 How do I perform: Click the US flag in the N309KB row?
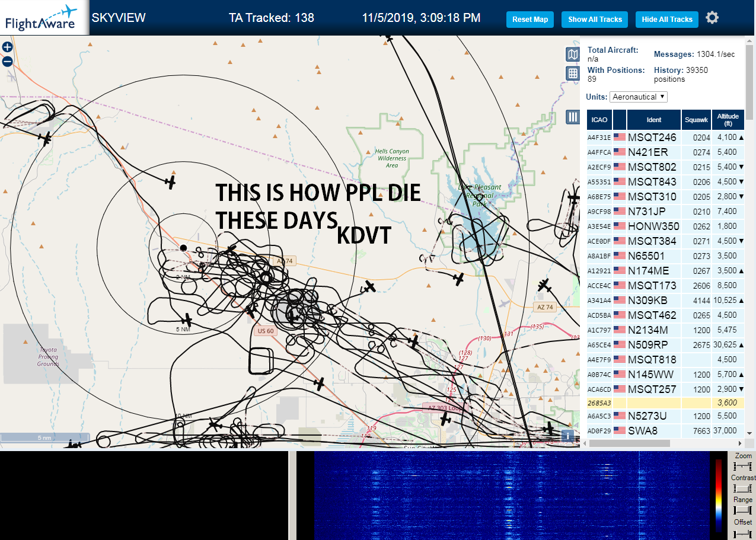coord(620,300)
